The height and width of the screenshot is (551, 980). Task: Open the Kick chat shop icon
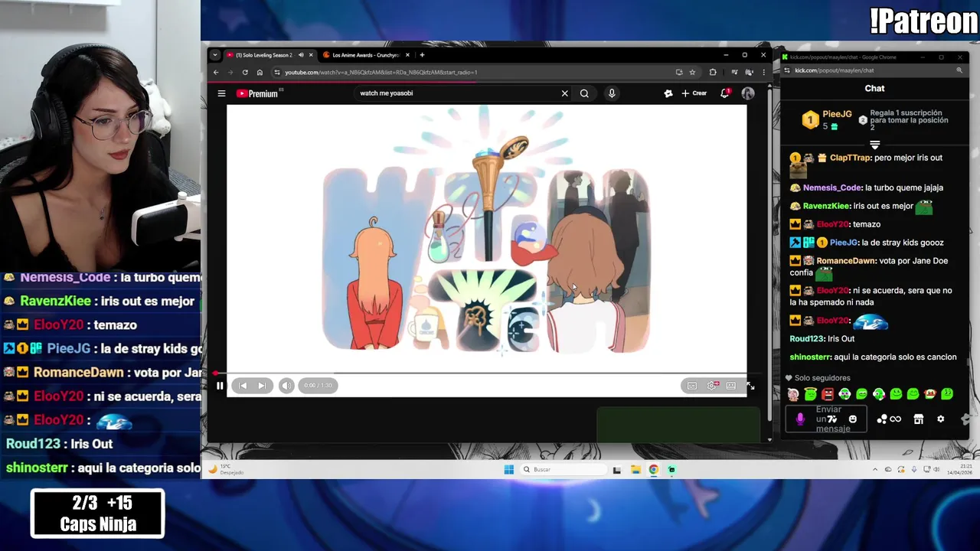tap(919, 419)
